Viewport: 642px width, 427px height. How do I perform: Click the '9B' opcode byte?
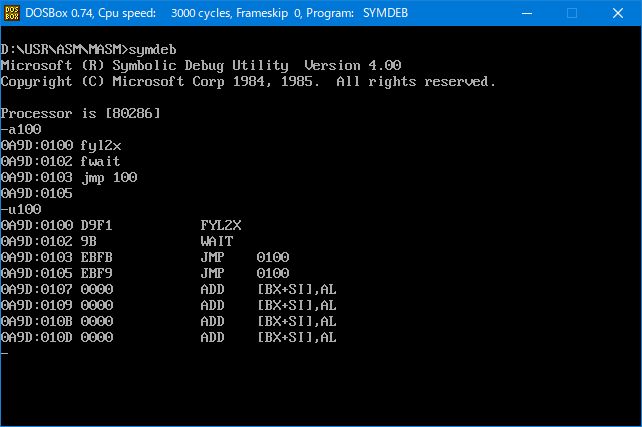88,241
